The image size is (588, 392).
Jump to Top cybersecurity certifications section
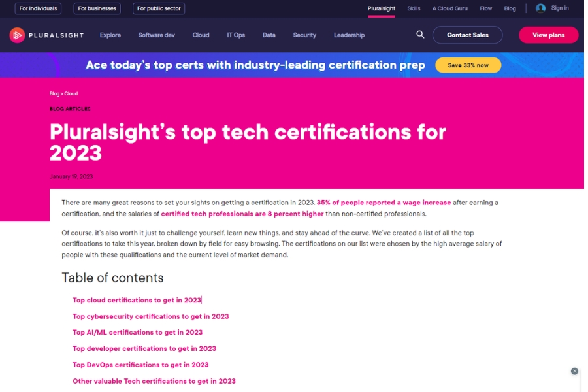pos(150,316)
